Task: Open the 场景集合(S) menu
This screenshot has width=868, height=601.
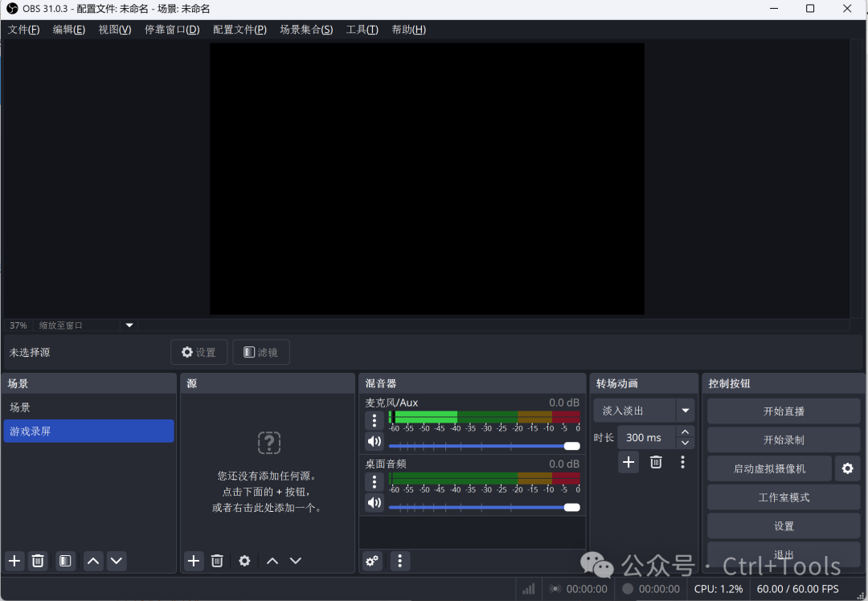Action: 306,30
